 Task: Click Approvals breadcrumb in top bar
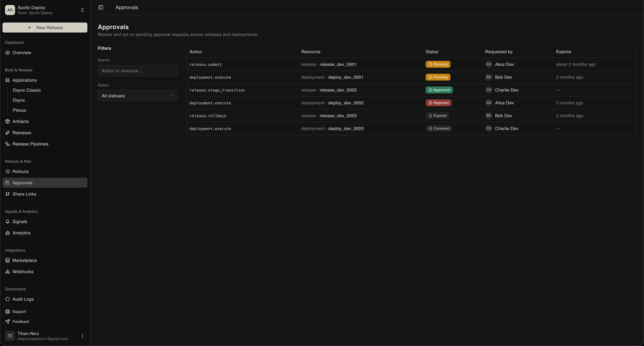click(x=127, y=8)
